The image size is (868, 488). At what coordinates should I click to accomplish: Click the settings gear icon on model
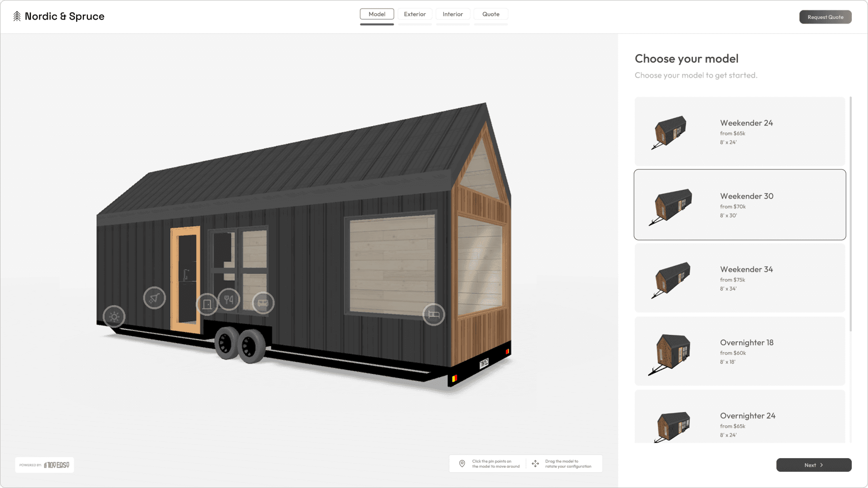pyautogui.click(x=115, y=316)
